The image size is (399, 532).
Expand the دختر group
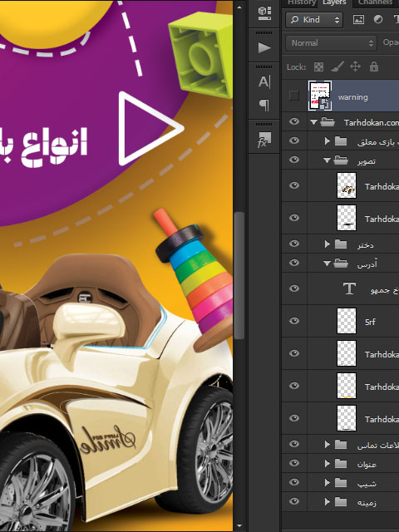coord(327,244)
